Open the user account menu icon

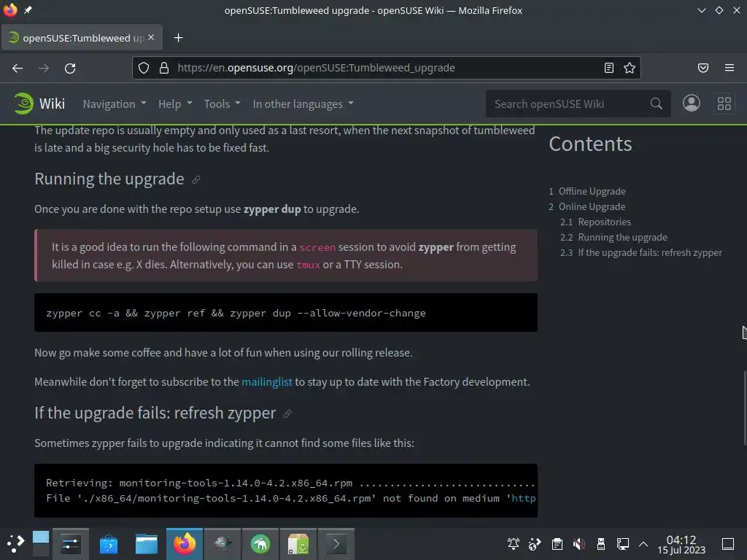tap(692, 104)
